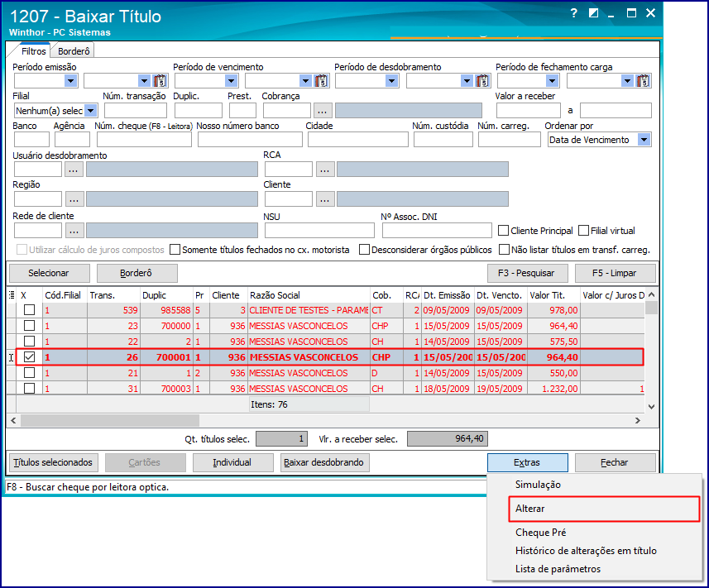Click F3 - Pesquisar button
This screenshot has width=709, height=588.
coord(527,273)
